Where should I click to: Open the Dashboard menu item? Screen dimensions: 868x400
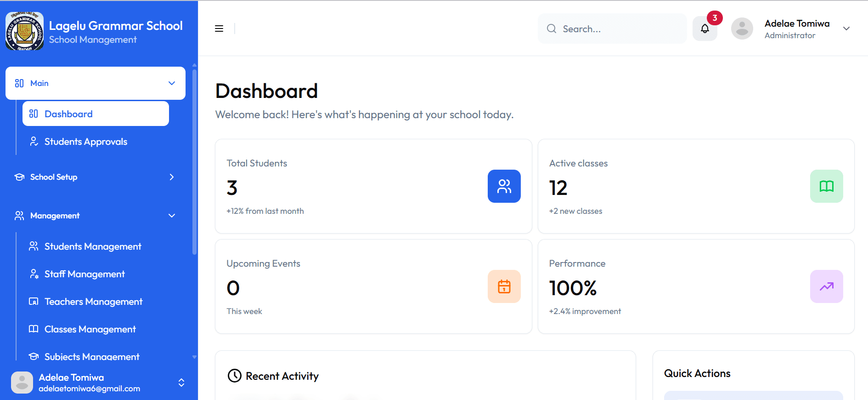96,114
